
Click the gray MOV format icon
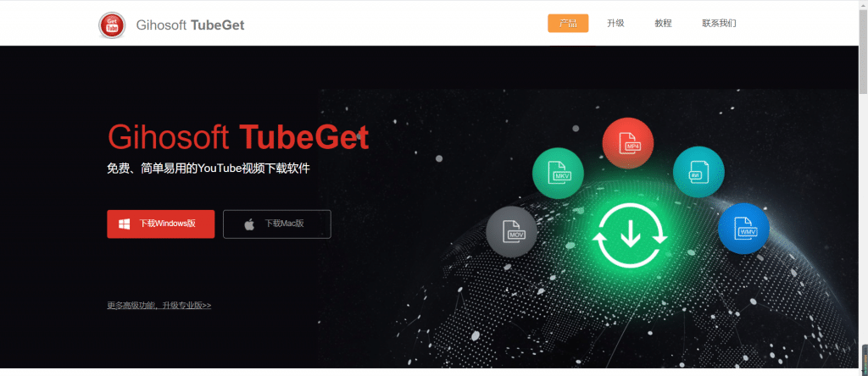click(x=511, y=232)
